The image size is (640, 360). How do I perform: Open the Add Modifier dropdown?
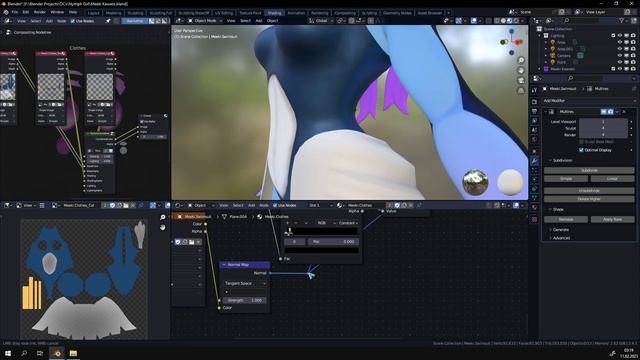tap(589, 100)
